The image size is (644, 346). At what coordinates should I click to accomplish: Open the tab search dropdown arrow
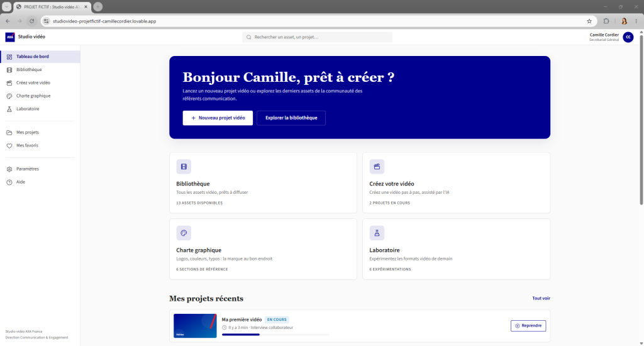click(6, 6)
